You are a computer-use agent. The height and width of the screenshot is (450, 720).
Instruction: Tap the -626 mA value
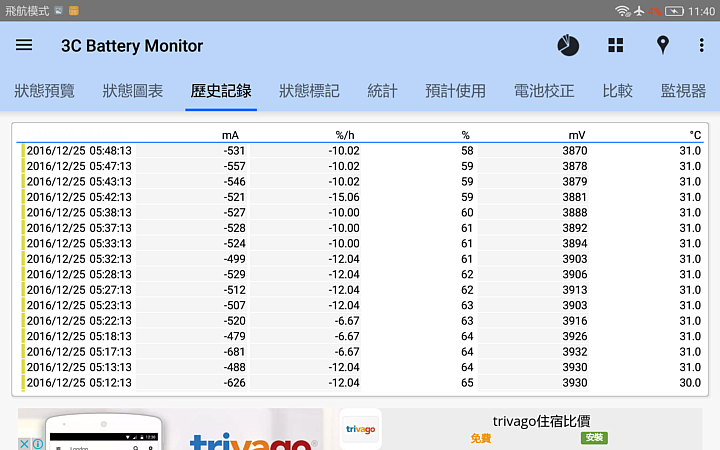[235, 382]
